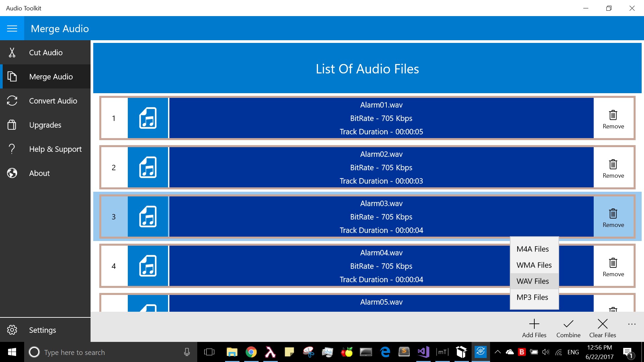Select the Alarm03.wav track entry

click(381, 217)
